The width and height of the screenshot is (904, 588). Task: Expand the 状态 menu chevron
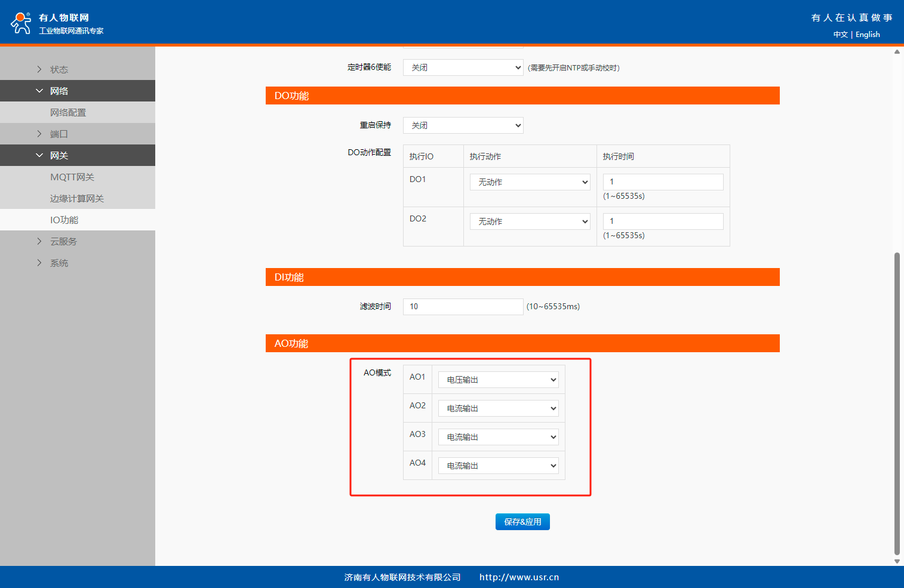[x=39, y=69]
